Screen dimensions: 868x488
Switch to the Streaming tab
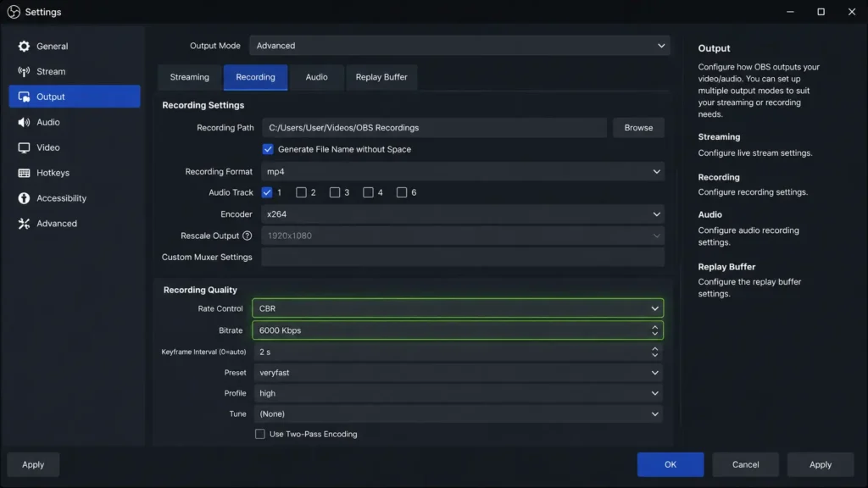click(189, 77)
